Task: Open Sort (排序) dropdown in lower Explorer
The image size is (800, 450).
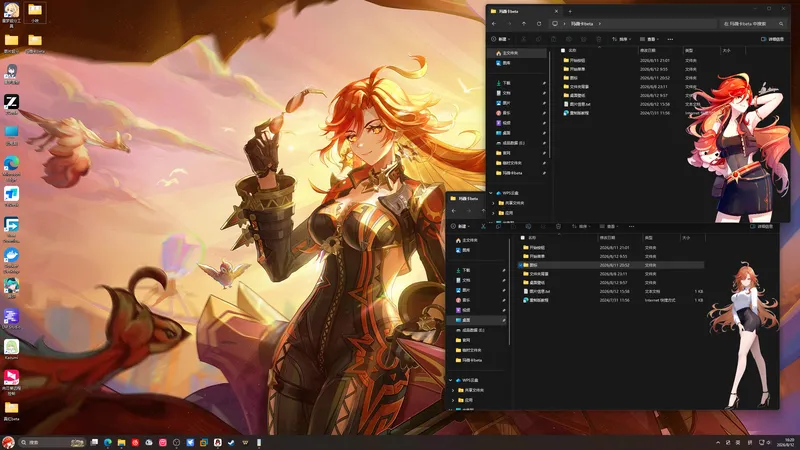Action: coord(581,227)
